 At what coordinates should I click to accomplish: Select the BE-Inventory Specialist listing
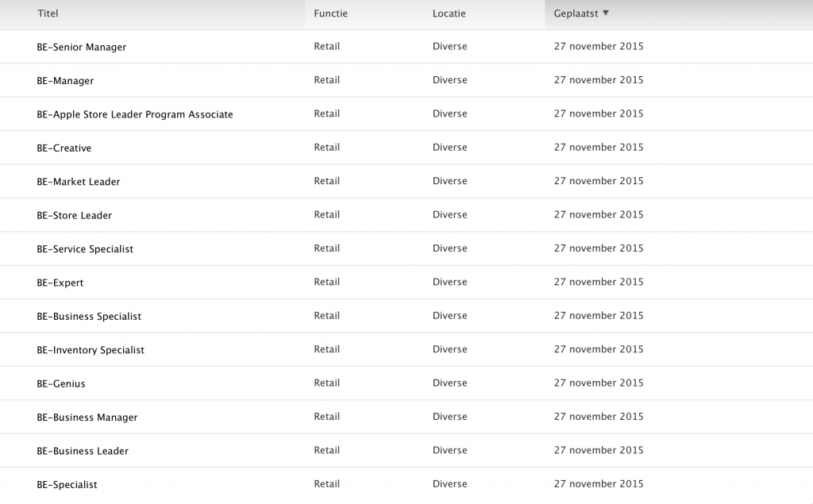pos(91,350)
